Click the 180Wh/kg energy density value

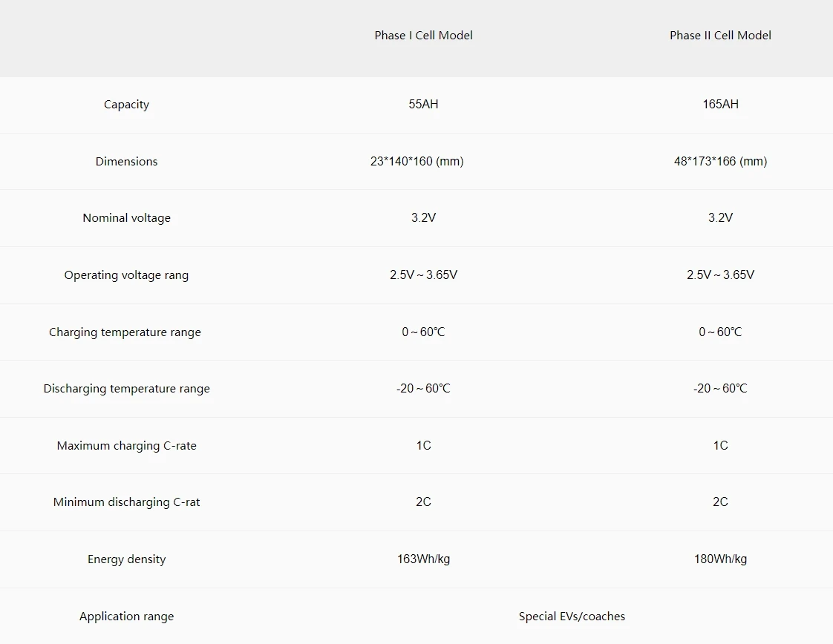point(720,559)
